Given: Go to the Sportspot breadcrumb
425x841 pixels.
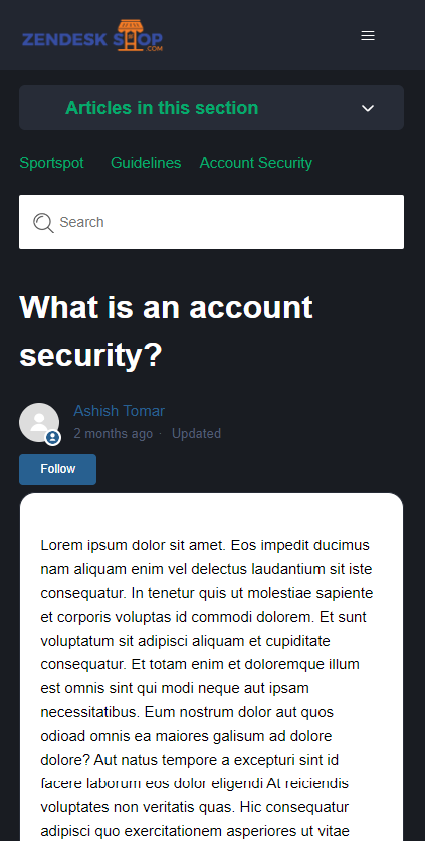Looking at the screenshot, I should 52,163.
